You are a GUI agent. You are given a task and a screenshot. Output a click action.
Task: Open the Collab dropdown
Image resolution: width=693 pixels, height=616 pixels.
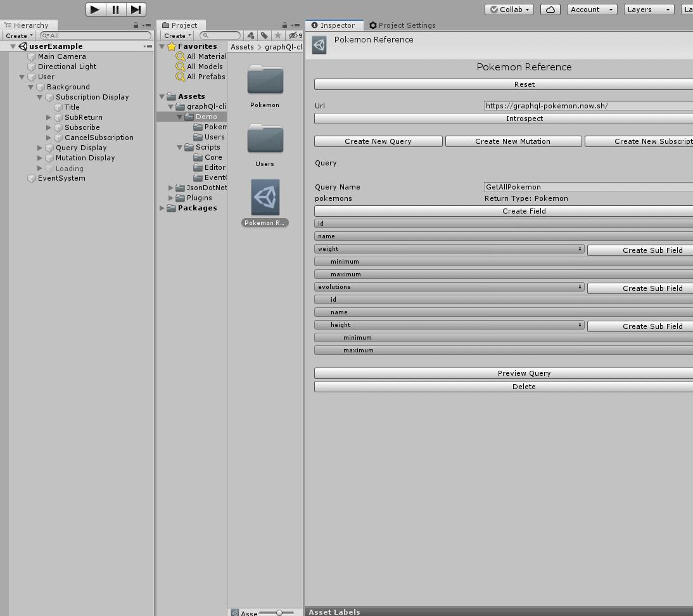(x=509, y=10)
